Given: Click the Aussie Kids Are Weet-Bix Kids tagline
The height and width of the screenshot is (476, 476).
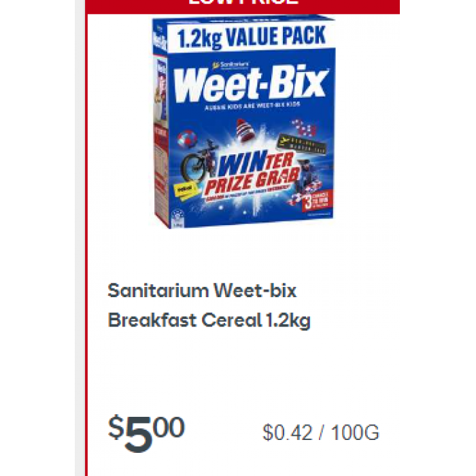Looking at the screenshot, I should click(252, 105).
